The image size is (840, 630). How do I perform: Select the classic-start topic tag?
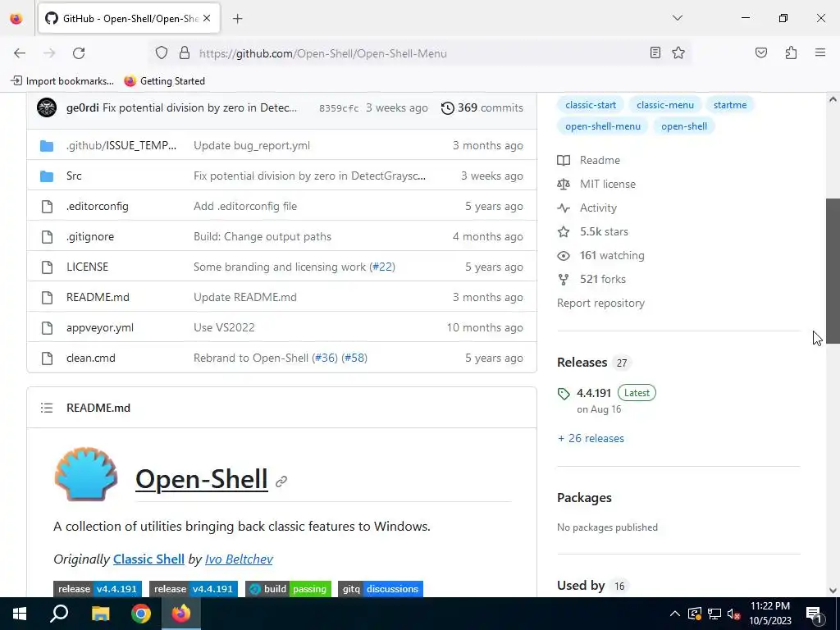(591, 105)
